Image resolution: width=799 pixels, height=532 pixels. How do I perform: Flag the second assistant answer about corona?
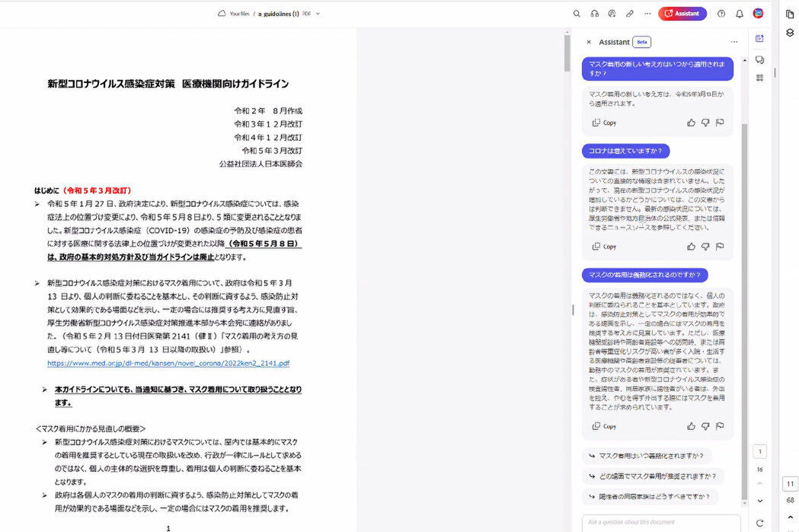(x=720, y=247)
